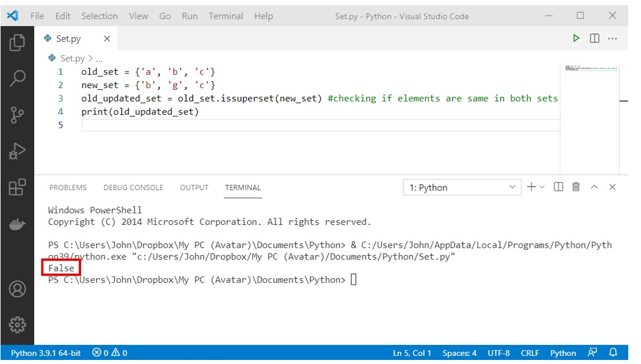Switch to the DEBUG CONSOLE tab
The image size is (641, 364).
tap(133, 187)
